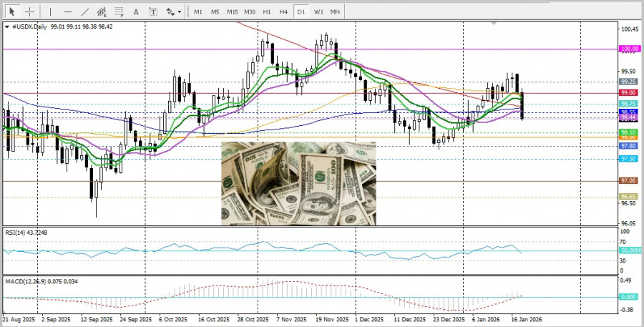
Task: Expand the #USDX,Daily chart title triangle
Action: tap(7, 26)
